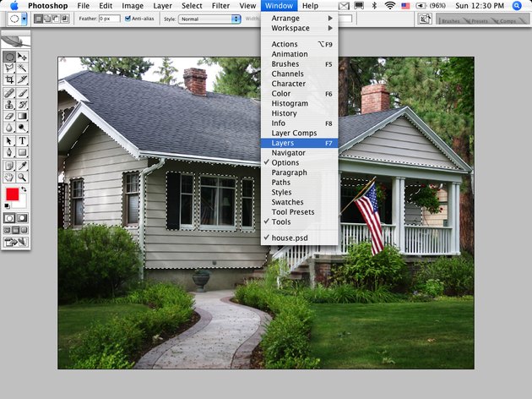Open the Style dropdown set to Normal

[x=209, y=19]
